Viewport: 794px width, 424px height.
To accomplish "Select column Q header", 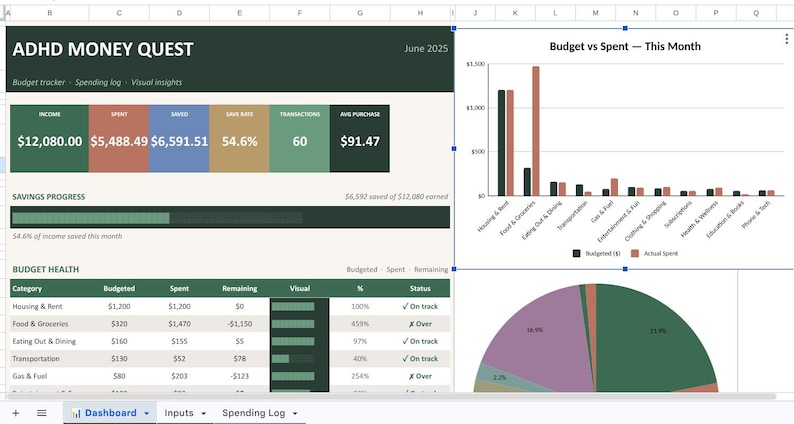I will [756, 13].
